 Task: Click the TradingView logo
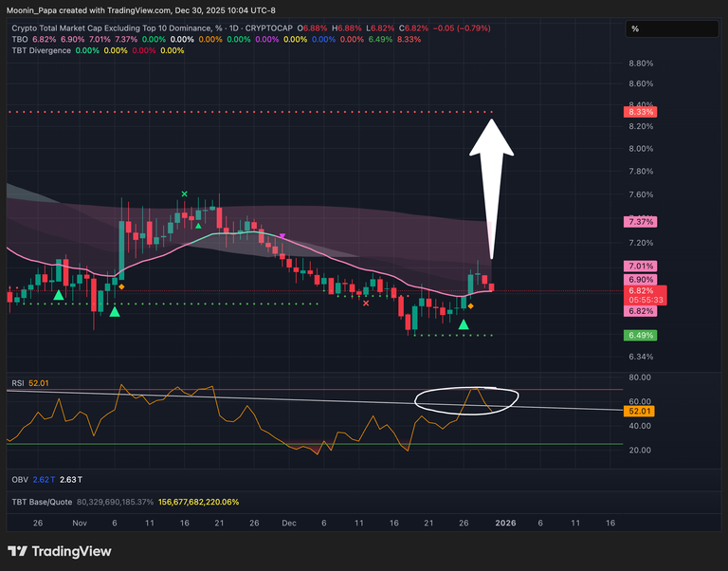[x=60, y=551]
